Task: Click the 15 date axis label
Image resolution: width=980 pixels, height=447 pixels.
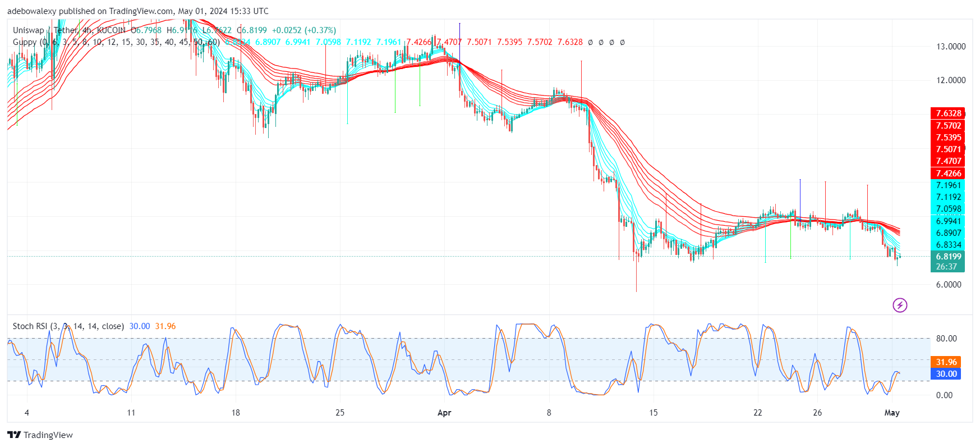Action: click(654, 413)
